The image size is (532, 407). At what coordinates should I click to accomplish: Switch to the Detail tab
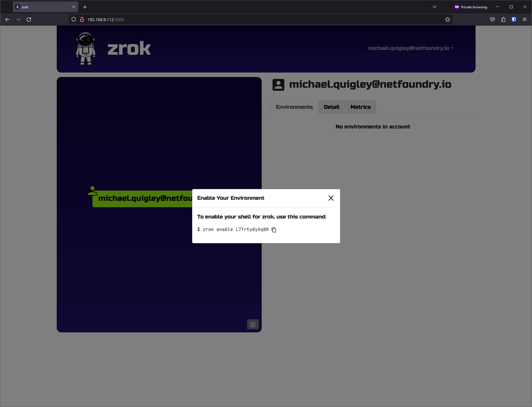[x=331, y=107]
